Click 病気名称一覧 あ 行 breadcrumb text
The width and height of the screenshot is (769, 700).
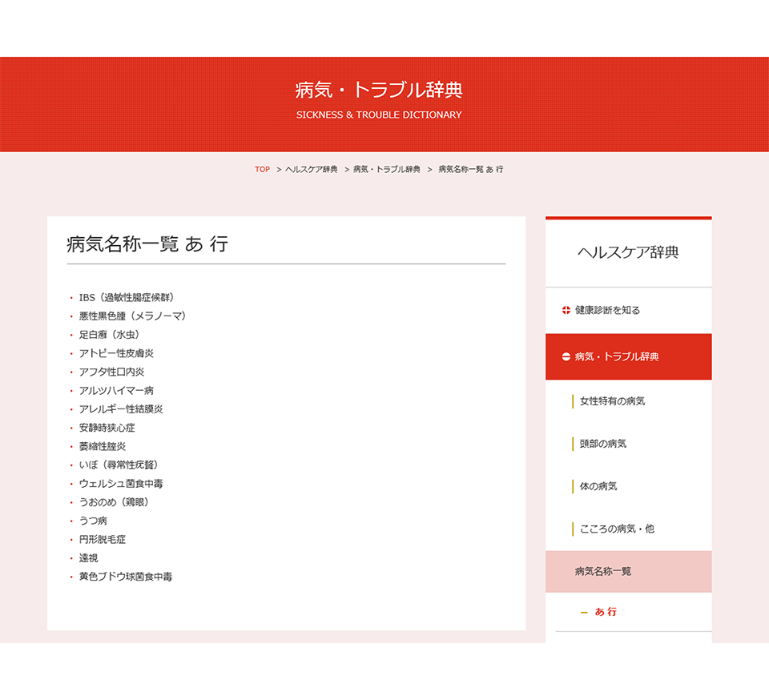pos(470,169)
